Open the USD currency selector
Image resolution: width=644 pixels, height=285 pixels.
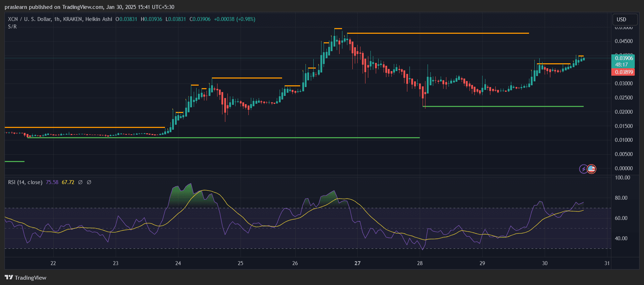(x=621, y=20)
